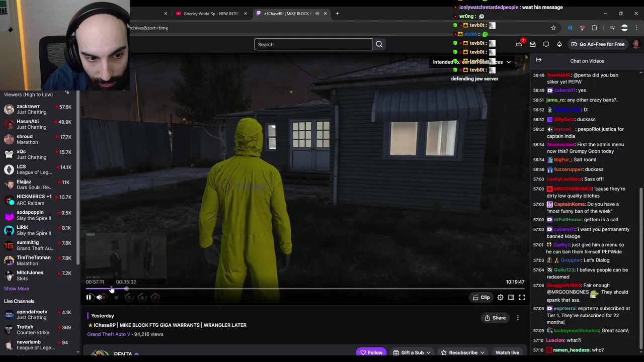Viewport: 644px width, 362px height.
Task: Click the 57:10 timestamp for ramen_headass
Action: [538, 350]
